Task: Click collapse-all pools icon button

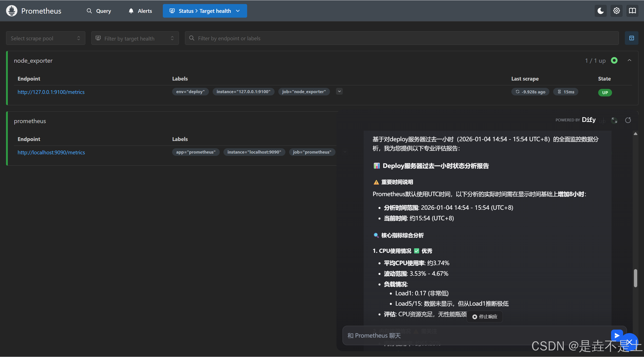Action: click(x=631, y=38)
